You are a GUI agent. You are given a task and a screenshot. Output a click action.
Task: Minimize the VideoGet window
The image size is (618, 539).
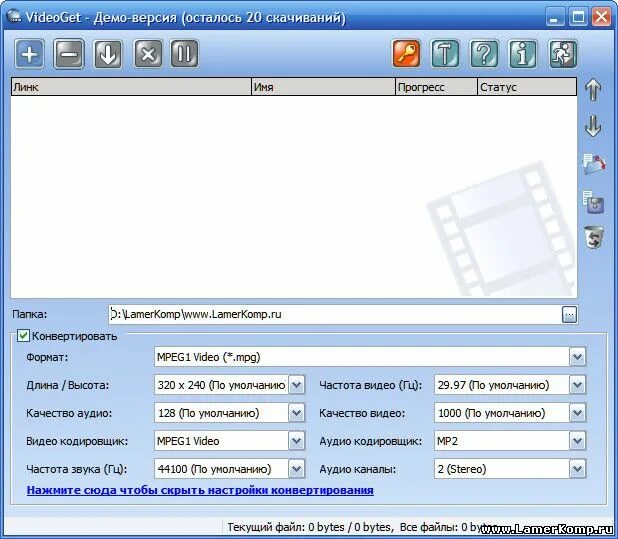click(554, 17)
